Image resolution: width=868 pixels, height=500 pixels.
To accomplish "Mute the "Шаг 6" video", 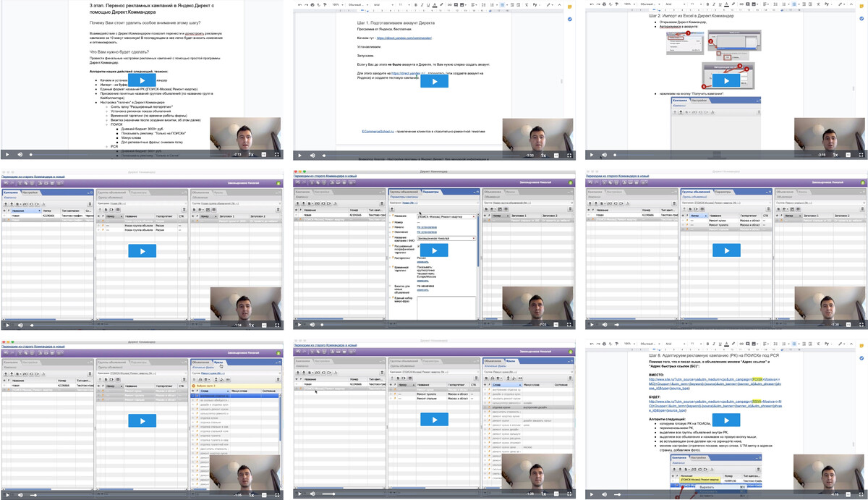I will 605,494.
